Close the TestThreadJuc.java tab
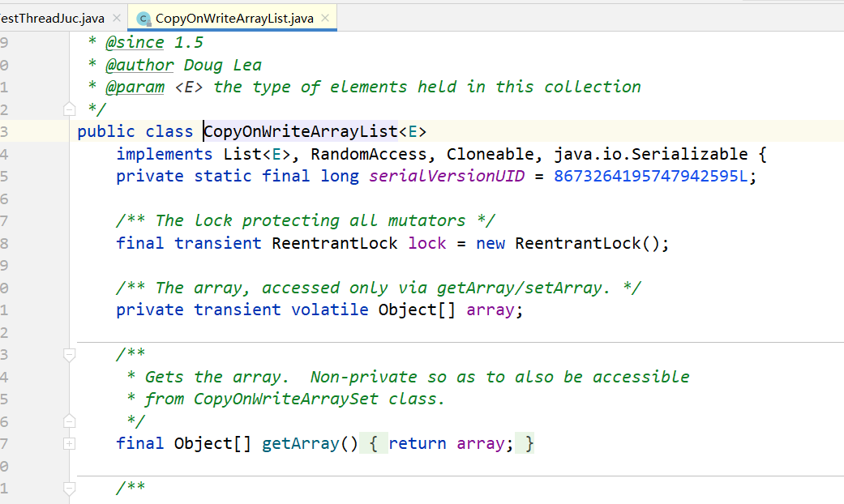Screen dimensions: 844x504 (116, 18)
